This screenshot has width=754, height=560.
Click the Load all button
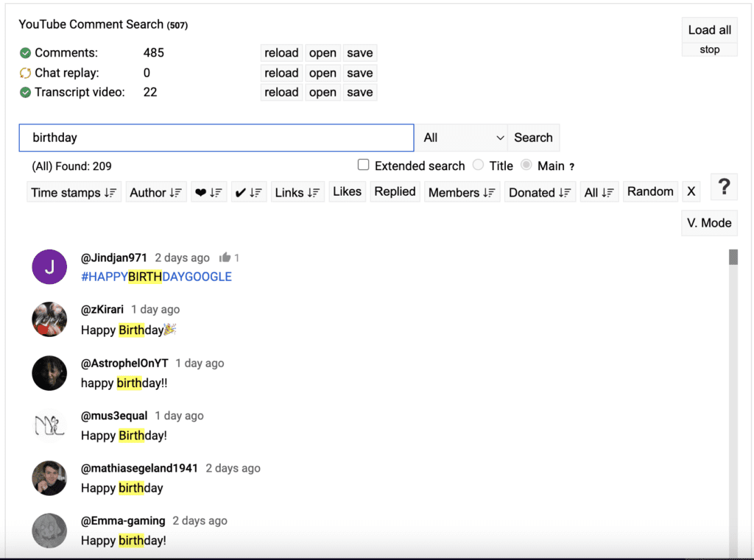tap(709, 29)
